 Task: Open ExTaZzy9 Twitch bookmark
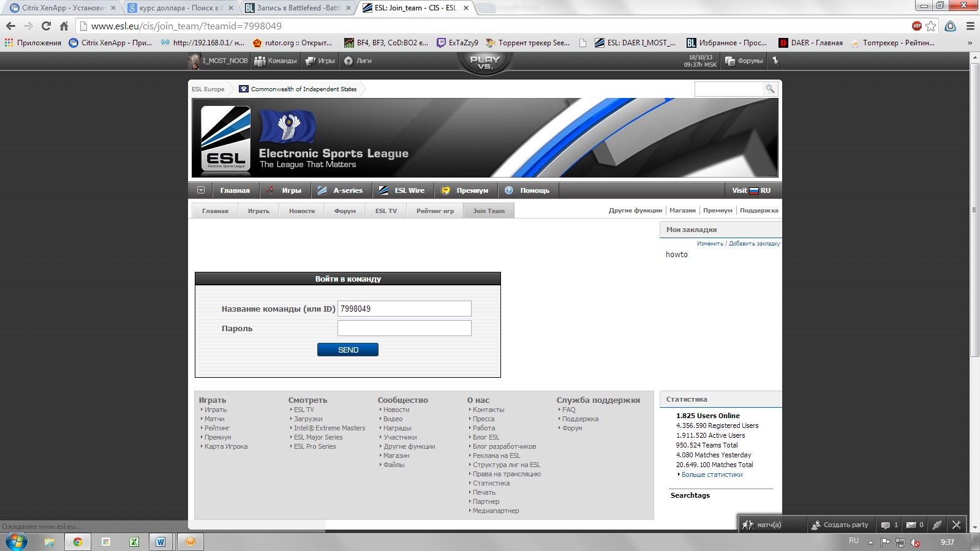(x=457, y=43)
